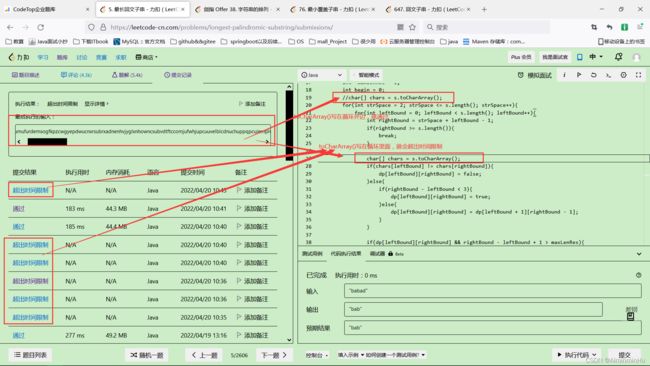Click the Plus 会员 button
650x366 pixels.
point(521,57)
